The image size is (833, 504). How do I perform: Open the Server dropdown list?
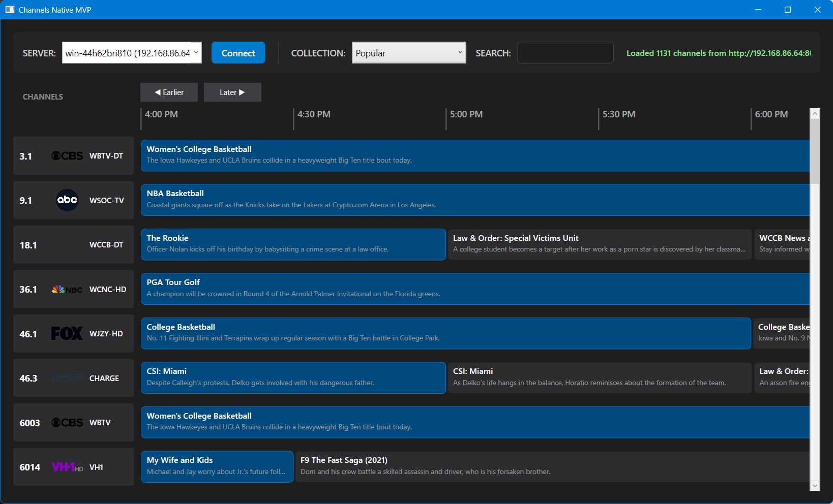(196, 53)
